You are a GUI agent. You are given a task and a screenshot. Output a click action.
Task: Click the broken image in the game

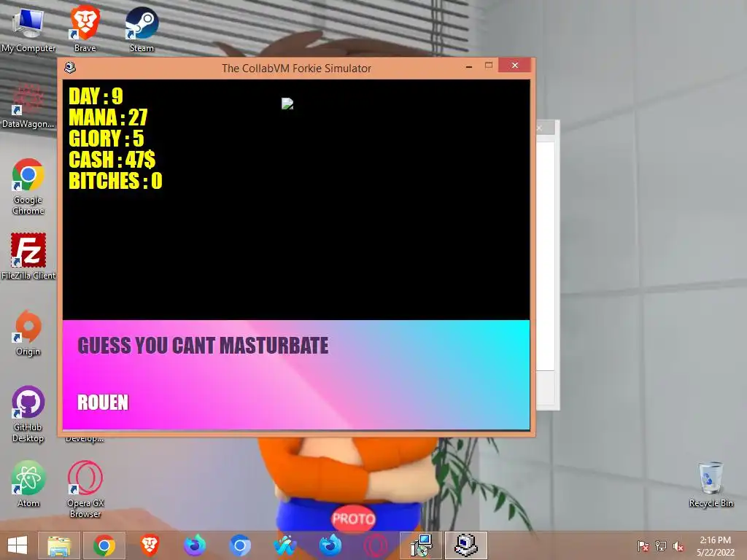click(x=287, y=104)
